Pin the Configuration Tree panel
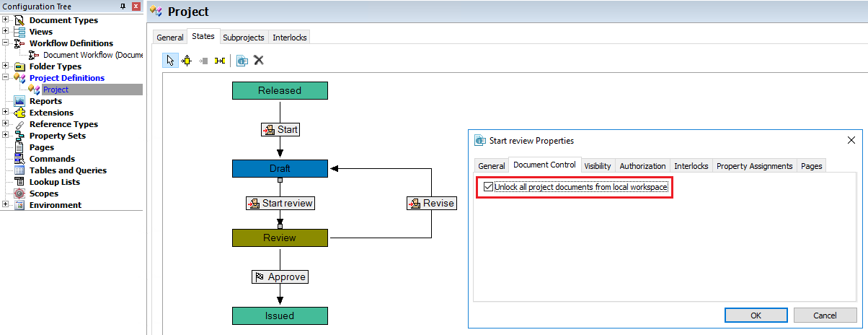The image size is (868, 335). (x=123, y=6)
